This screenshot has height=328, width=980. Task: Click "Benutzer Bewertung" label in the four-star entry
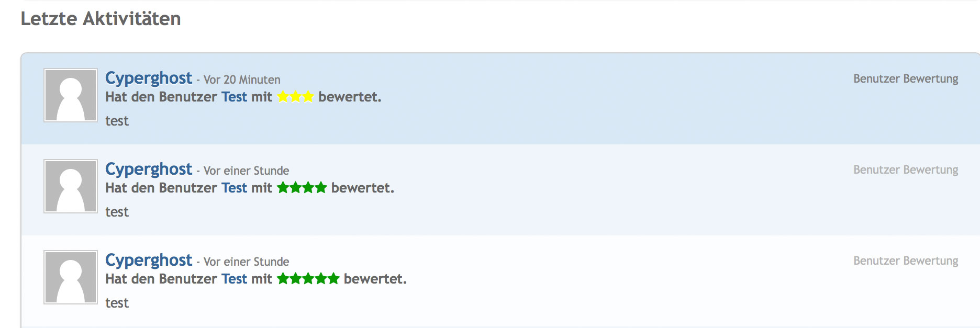click(x=906, y=170)
